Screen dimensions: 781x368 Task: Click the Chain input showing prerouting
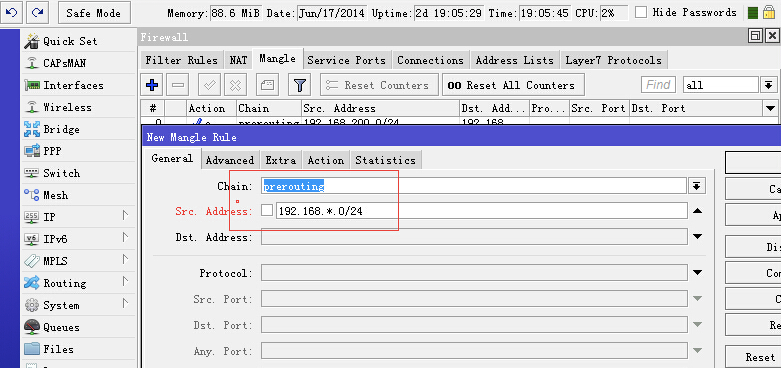(474, 186)
